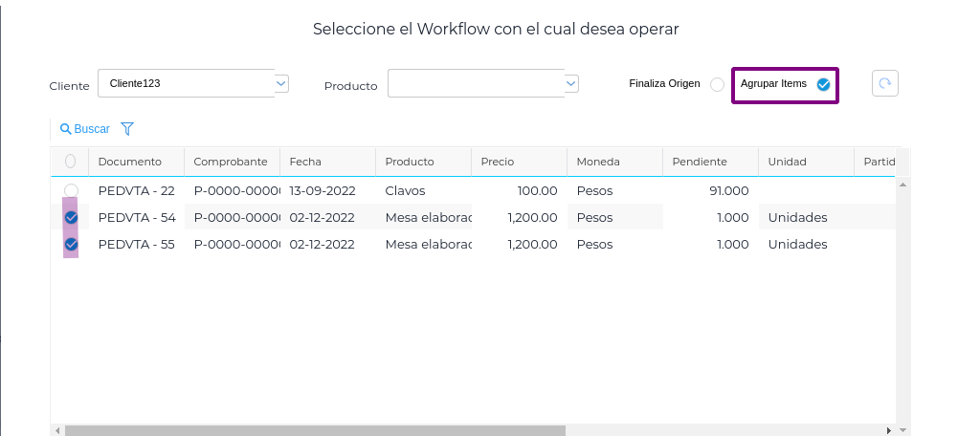Click the Buscar search link
The width and height of the screenshot is (980, 436).
[85, 129]
